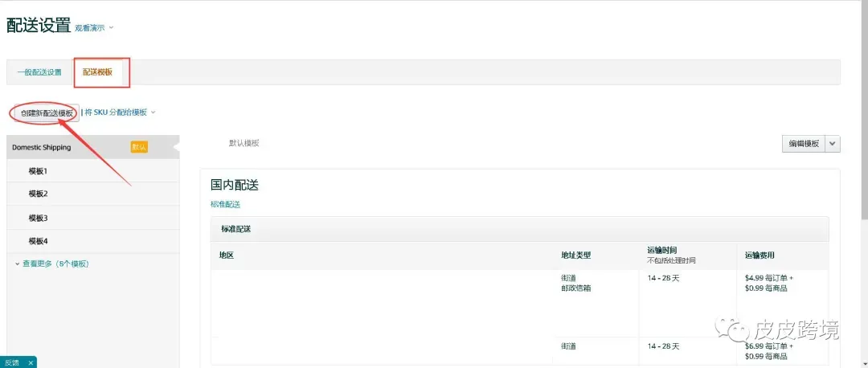Click the page vertical scrollbar

coord(863,111)
